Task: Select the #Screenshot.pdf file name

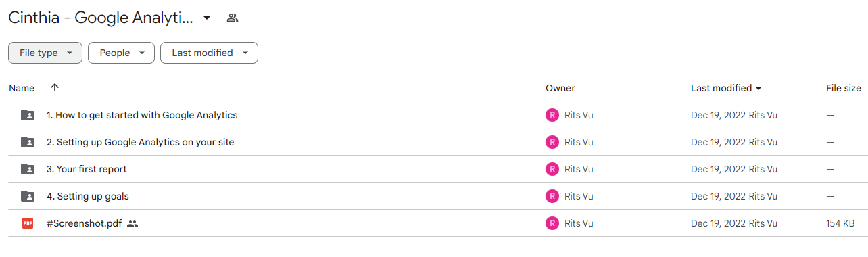Action: 85,223
